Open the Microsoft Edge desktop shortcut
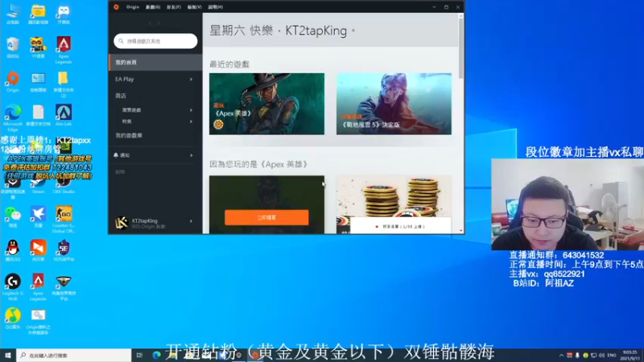 [13, 118]
